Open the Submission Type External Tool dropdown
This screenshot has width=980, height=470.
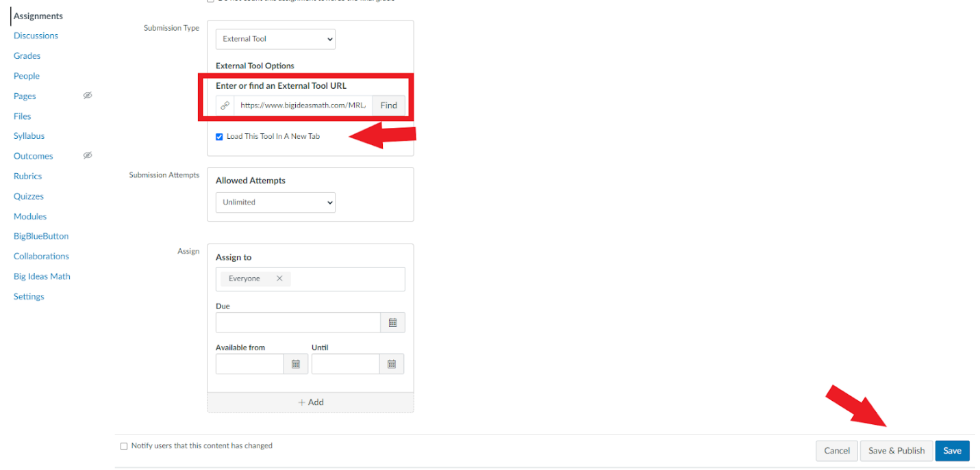(x=275, y=39)
